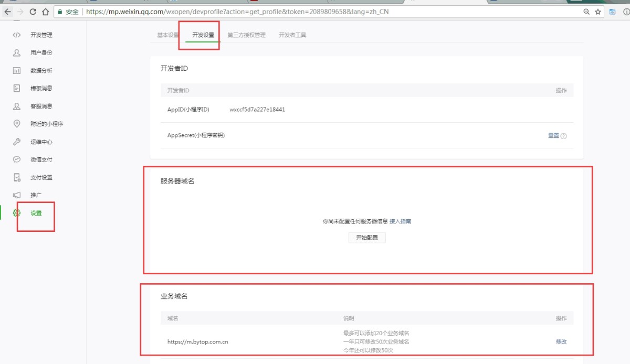Viewport: 630px width, 364px height.
Task: Click the 用户身份 person icon
Action: pos(17,53)
